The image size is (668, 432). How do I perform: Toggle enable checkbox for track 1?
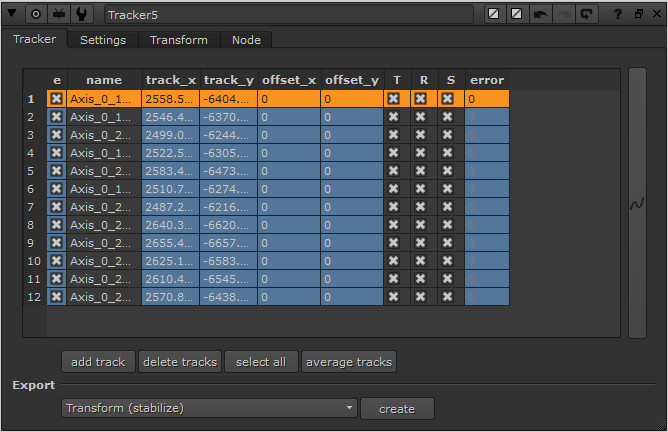pyautogui.click(x=57, y=99)
